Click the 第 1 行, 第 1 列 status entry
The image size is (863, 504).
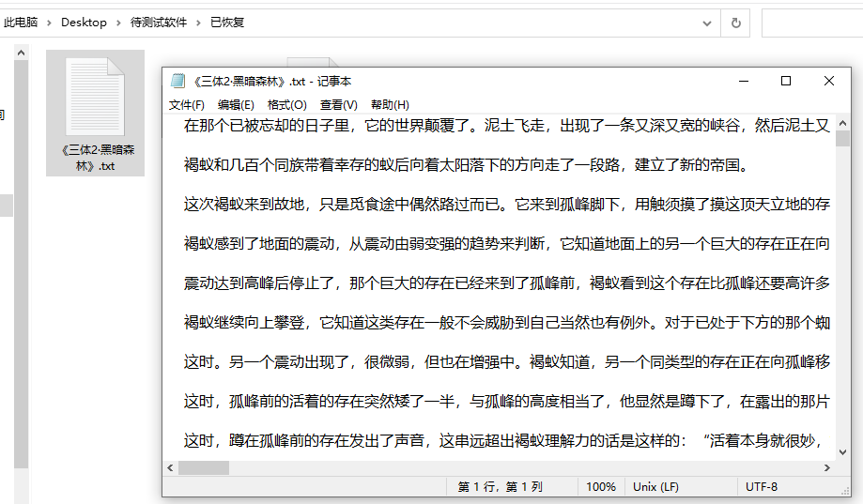click(500, 487)
